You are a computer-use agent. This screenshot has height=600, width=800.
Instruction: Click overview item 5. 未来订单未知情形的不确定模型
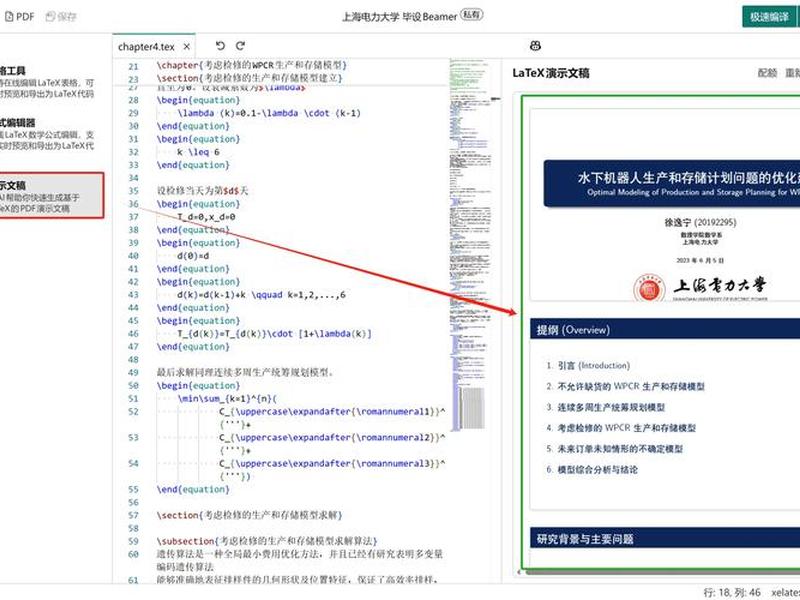click(x=614, y=449)
